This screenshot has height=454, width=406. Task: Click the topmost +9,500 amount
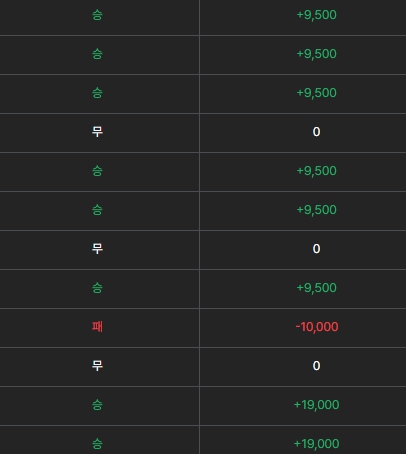pyautogui.click(x=317, y=15)
